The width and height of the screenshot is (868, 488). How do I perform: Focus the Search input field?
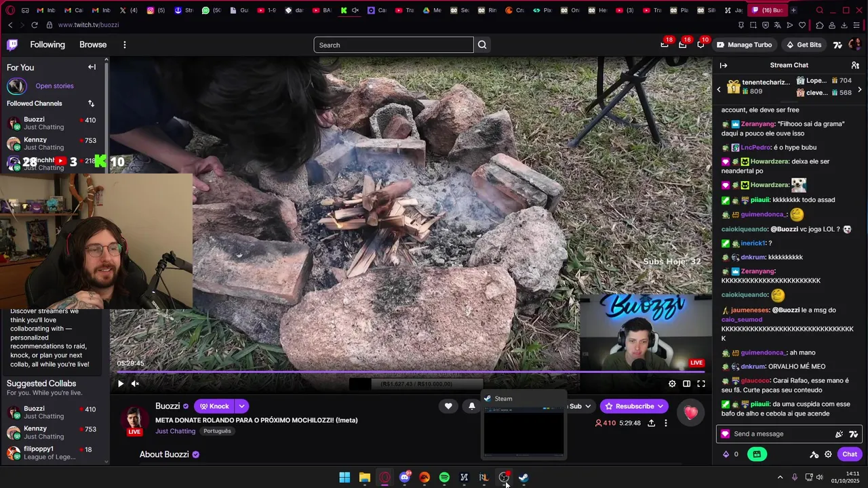pos(393,45)
